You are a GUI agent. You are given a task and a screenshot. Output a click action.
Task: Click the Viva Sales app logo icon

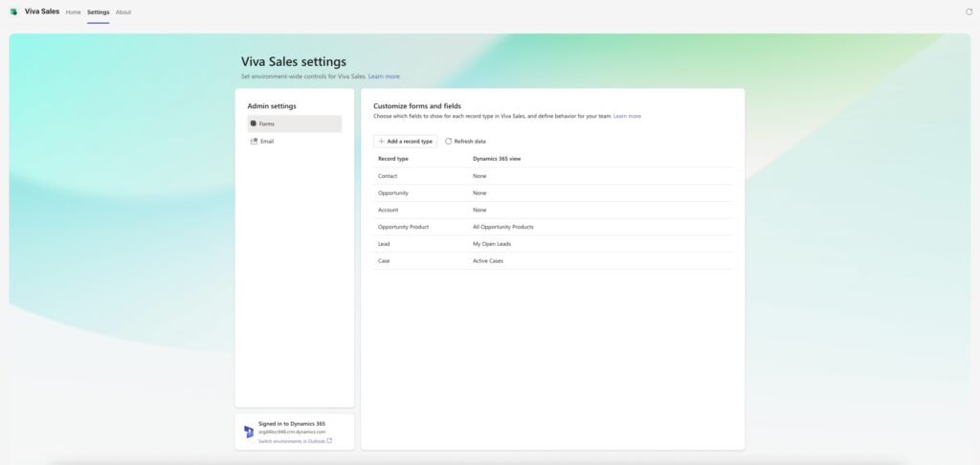[13, 11]
